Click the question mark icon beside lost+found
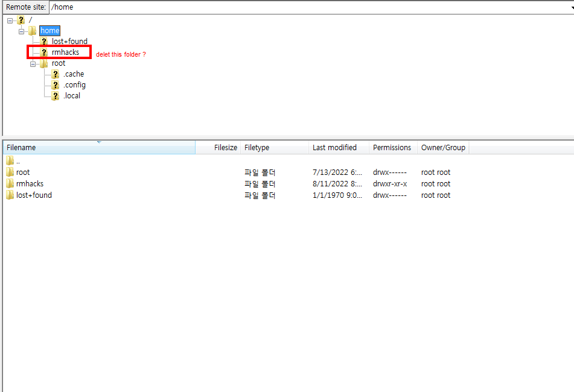 point(44,41)
